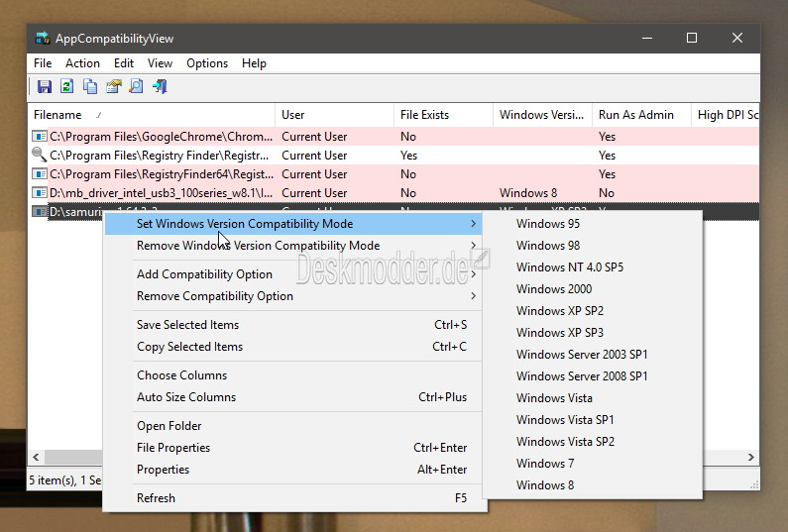Sort by the Run As Admin column header
This screenshot has width=788, height=532.
tap(641, 115)
